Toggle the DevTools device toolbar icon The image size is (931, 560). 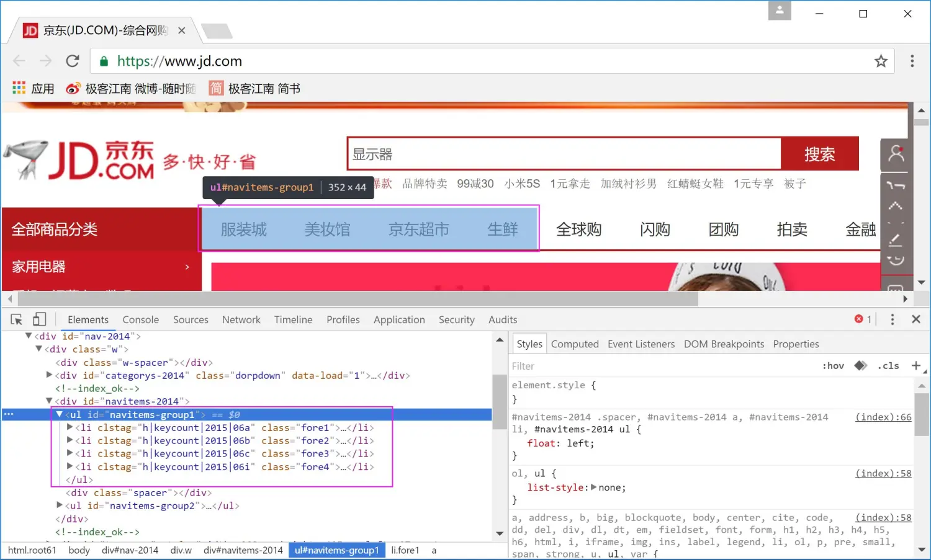click(39, 319)
